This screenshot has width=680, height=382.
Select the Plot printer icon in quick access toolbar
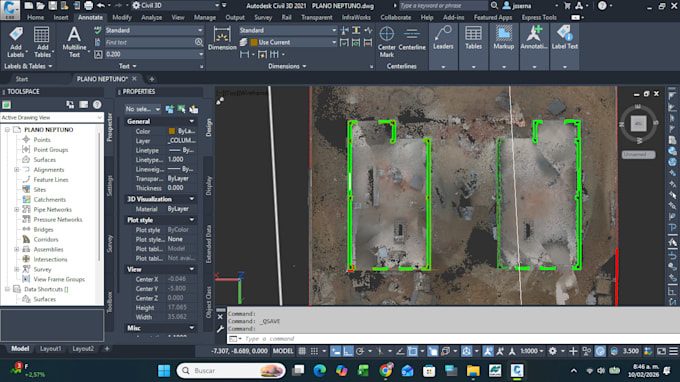click(88, 6)
